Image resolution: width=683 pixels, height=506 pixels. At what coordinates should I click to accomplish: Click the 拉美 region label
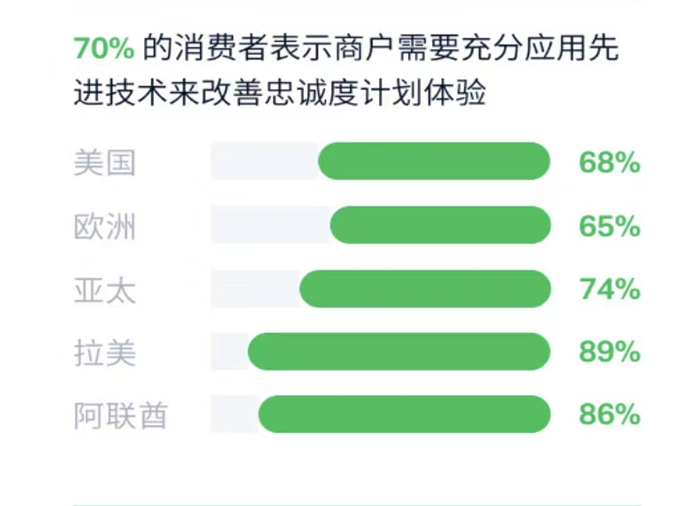coord(104,353)
